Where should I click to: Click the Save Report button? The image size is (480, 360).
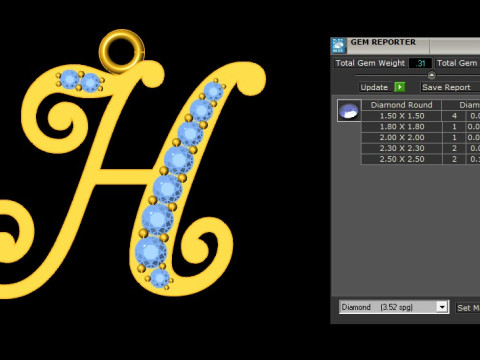coord(449,87)
